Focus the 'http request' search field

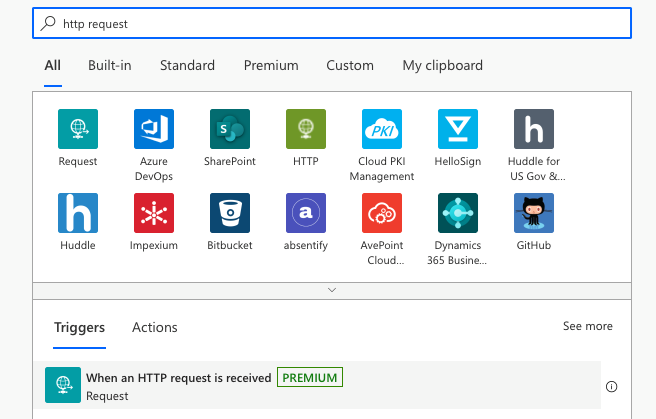click(x=332, y=23)
